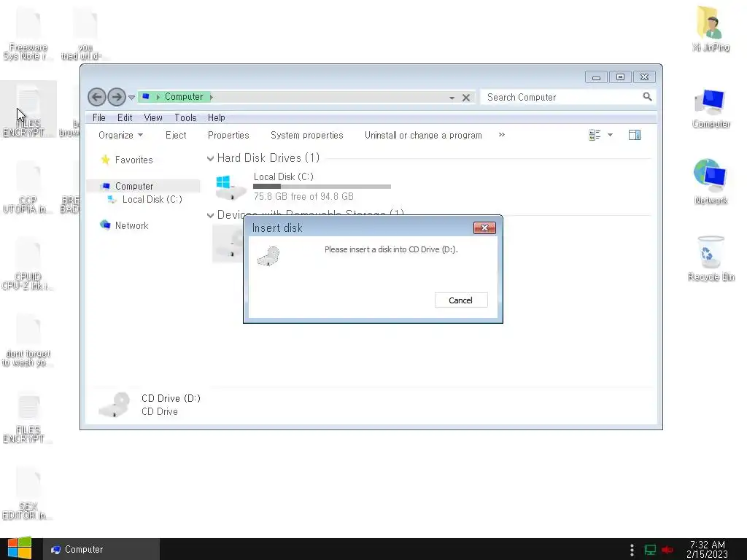This screenshot has width=747, height=560.
Task: Click the network tray icon
Action: click(650, 550)
